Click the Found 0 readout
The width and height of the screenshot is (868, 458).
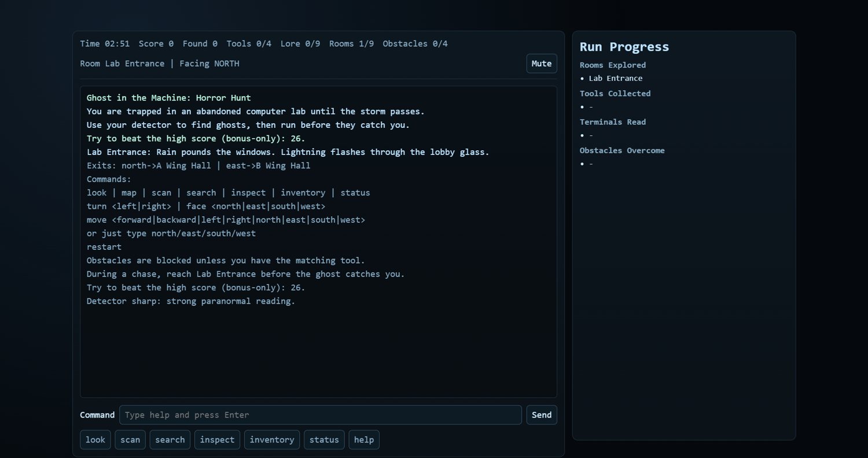[x=200, y=44]
